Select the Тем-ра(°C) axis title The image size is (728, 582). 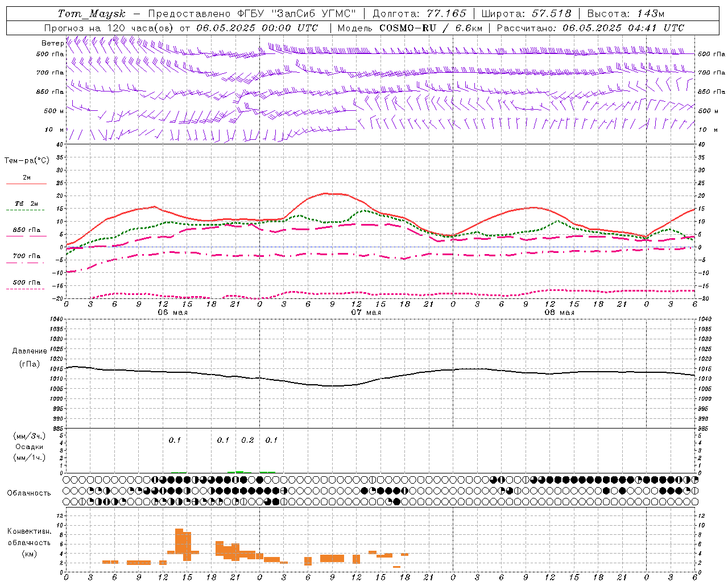(27, 160)
